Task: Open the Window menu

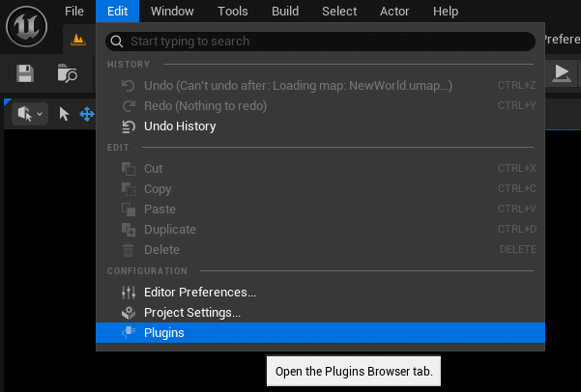Action: [x=172, y=12]
